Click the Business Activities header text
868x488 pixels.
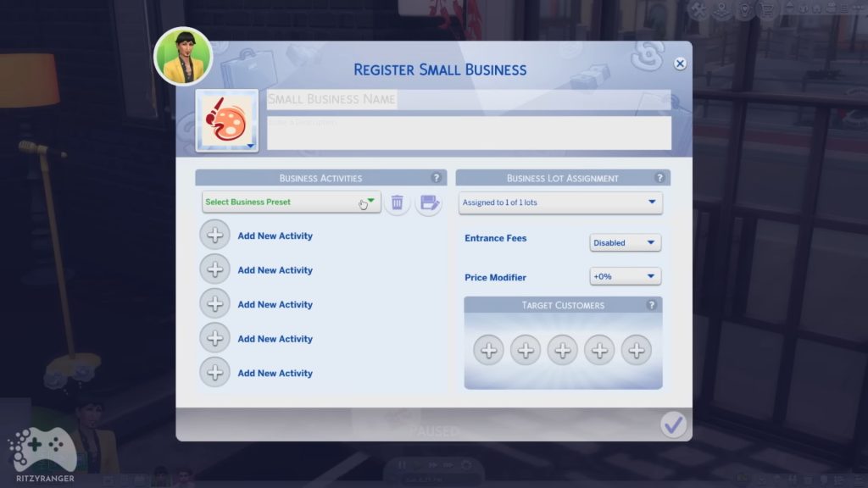(320, 178)
